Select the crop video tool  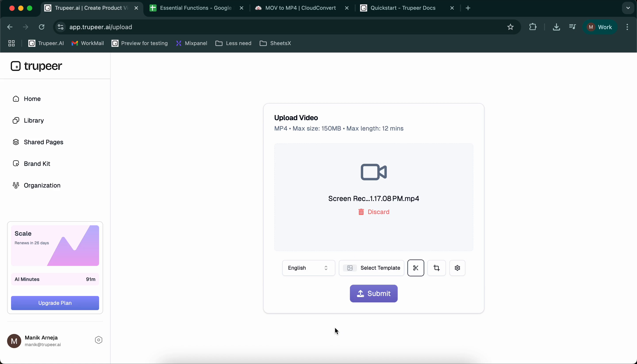click(x=436, y=268)
